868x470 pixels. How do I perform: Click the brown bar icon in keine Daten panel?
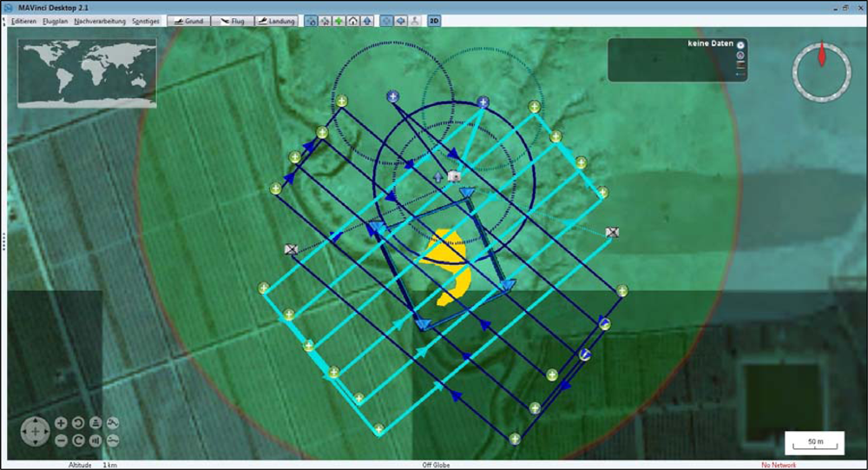740,65
